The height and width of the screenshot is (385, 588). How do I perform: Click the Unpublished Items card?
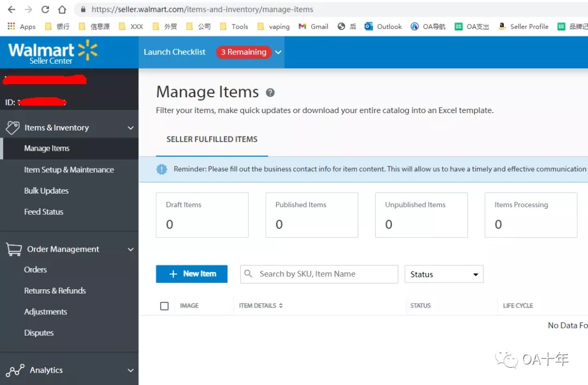click(x=421, y=215)
